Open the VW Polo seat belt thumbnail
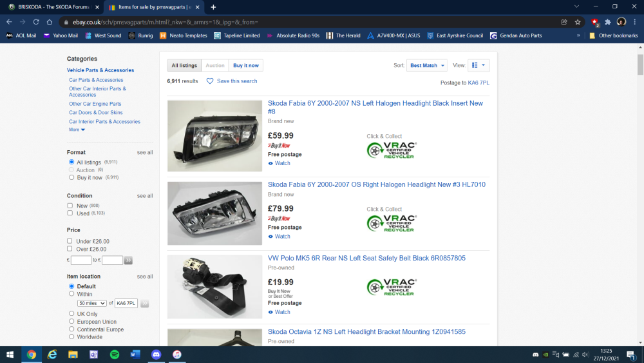Image resolution: width=644 pixels, height=363 pixels. click(x=214, y=287)
